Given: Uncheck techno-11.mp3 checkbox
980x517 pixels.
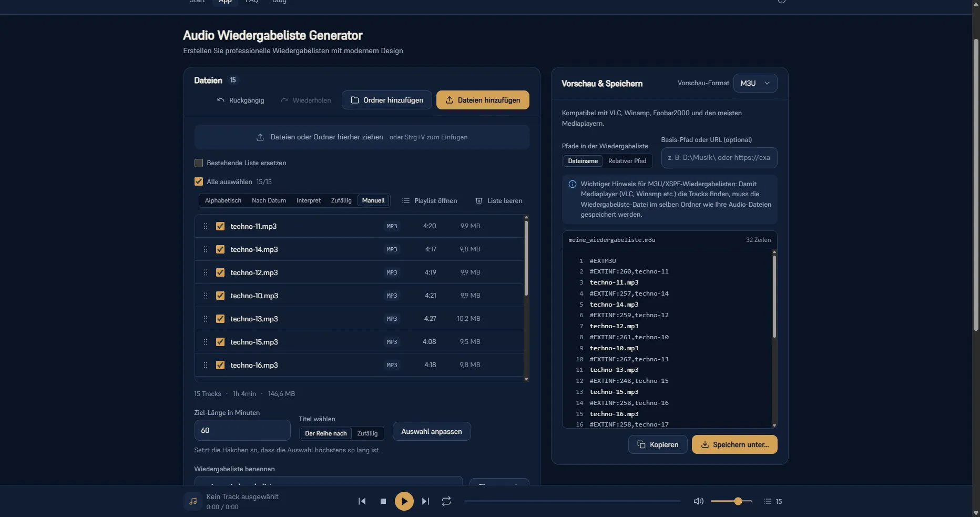Looking at the screenshot, I should point(220,226).
